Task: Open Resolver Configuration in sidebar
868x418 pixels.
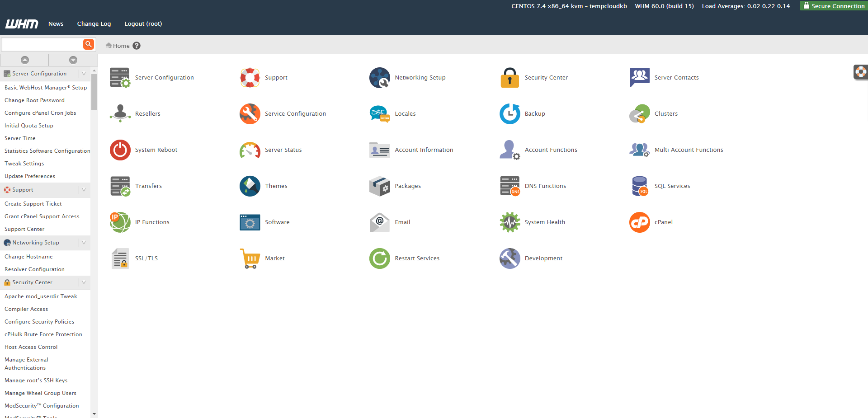Action: pyautogui.click(x=34, y=269)
